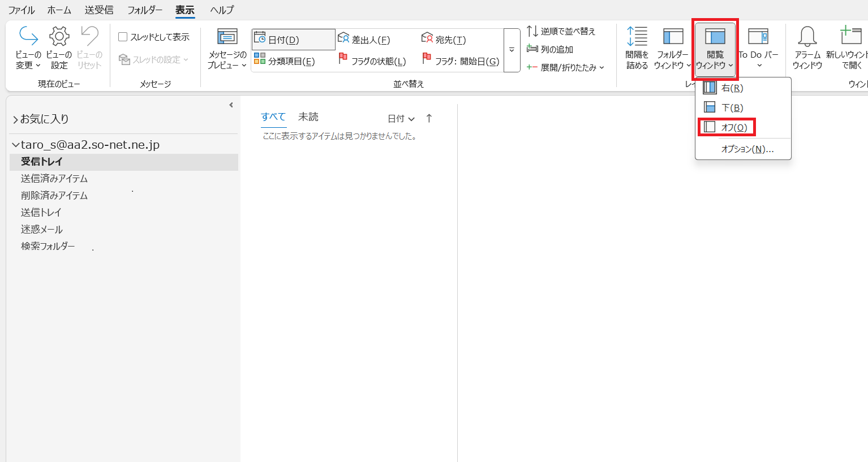Show 未読 unread messages filter
This screenshot has height=462, width=868.
(308, 117)
